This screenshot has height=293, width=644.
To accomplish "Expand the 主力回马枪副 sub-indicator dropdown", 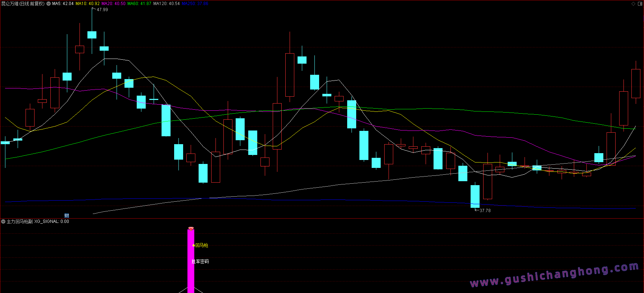I will pyautogui.click(x=3, y=221).
